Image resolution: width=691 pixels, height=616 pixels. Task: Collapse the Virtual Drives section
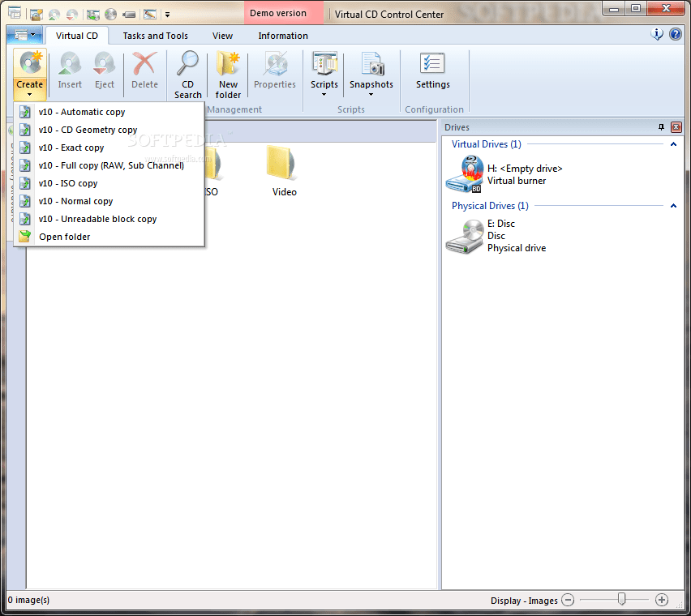point(674,143)
